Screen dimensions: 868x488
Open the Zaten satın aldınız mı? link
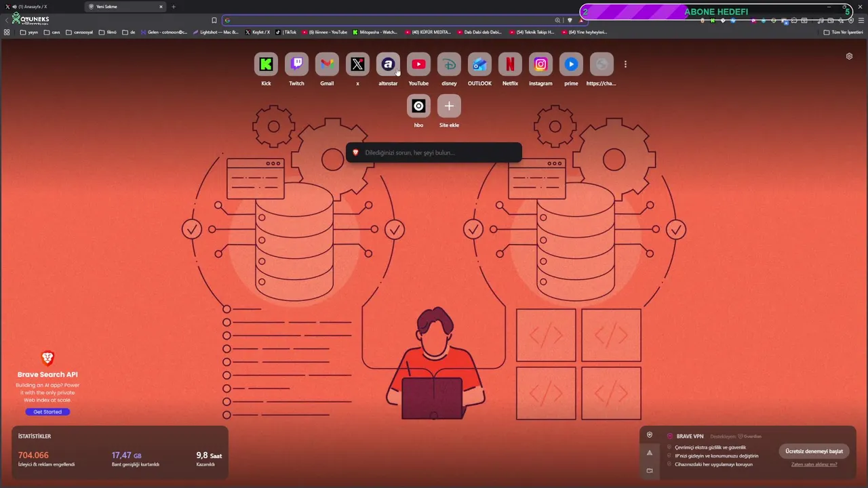click(x=814, y=464)
